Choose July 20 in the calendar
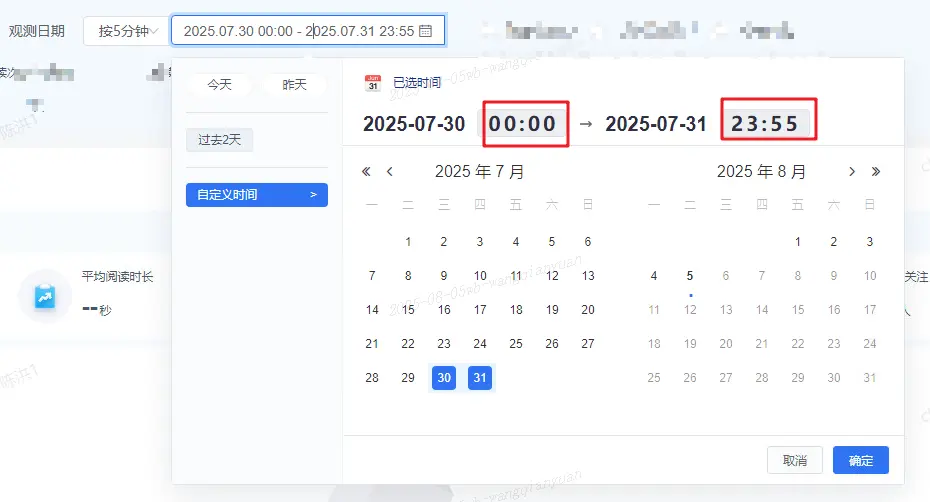The width and height of the screenshot is (930, 502). point(588,310)
